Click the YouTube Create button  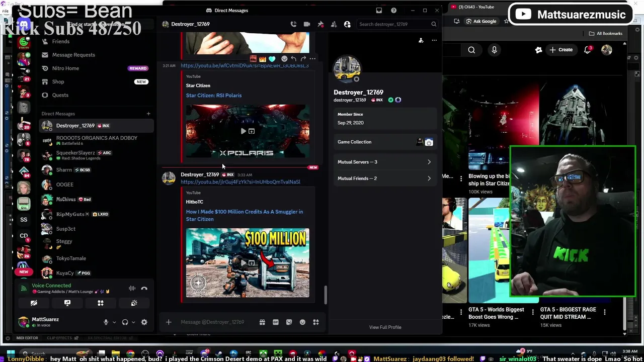[x=561, y=50]
